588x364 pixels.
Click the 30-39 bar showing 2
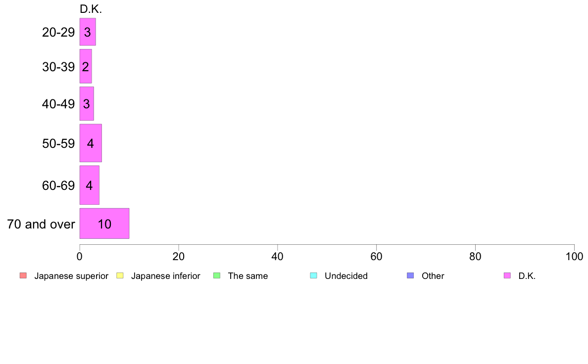click(86, 66)
